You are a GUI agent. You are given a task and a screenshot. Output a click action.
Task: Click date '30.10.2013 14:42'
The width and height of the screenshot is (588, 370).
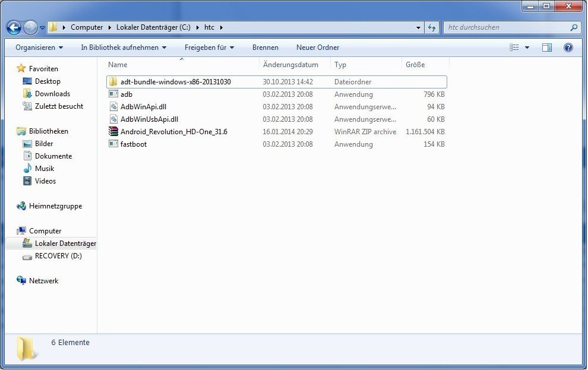(x=287, y=82)
